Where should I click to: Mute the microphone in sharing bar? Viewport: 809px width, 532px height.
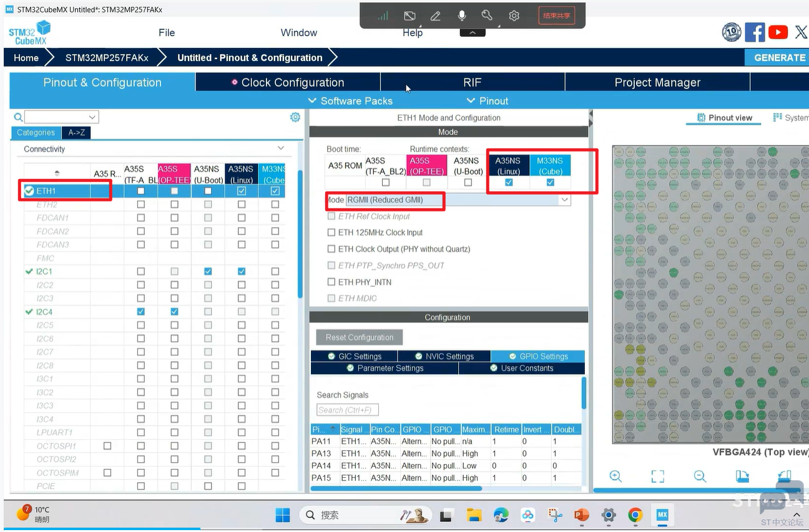click(x=462, y=16)
